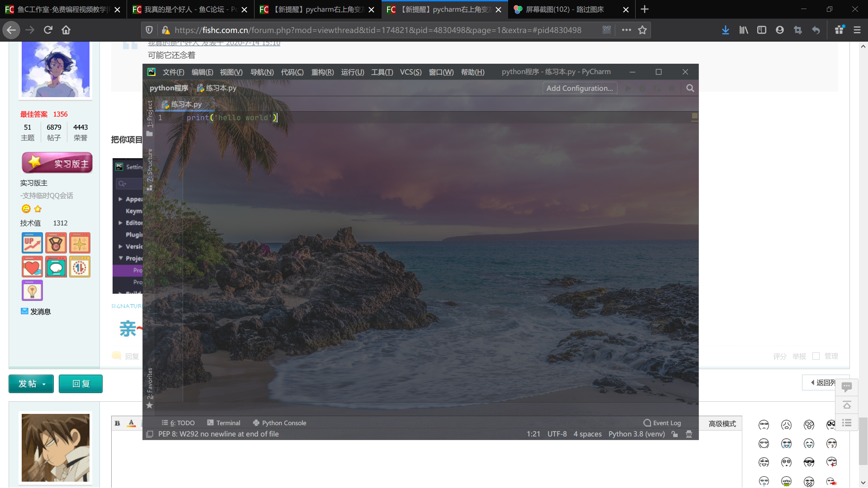The image size is (868, 488).
Task: Reload the current forum page
Action: tap(48, 30)
